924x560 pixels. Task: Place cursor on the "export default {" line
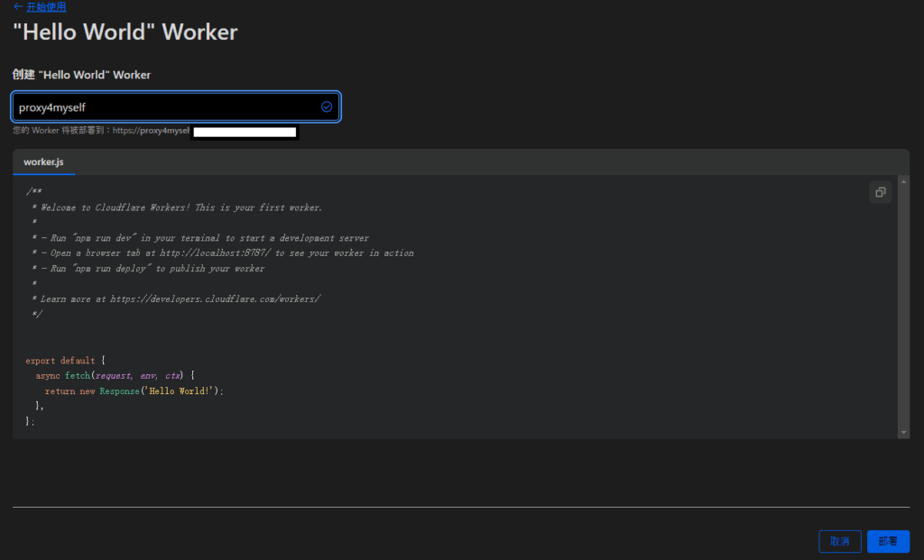[66, 361]
